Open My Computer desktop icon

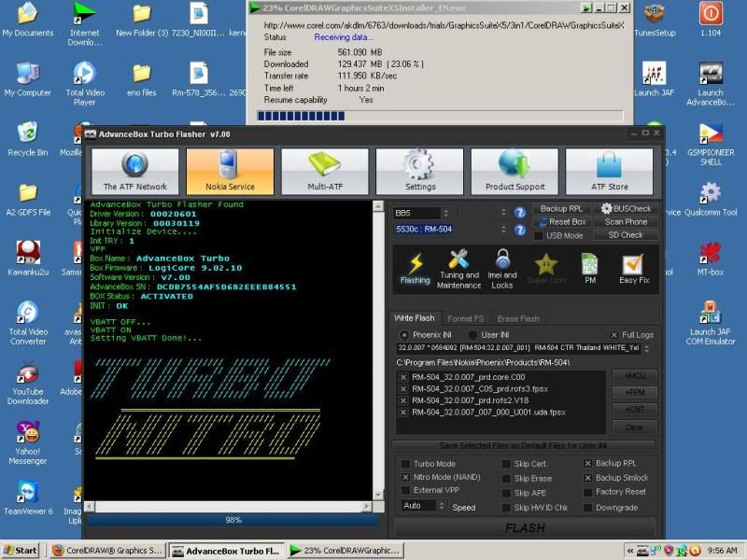pos(28,80)
